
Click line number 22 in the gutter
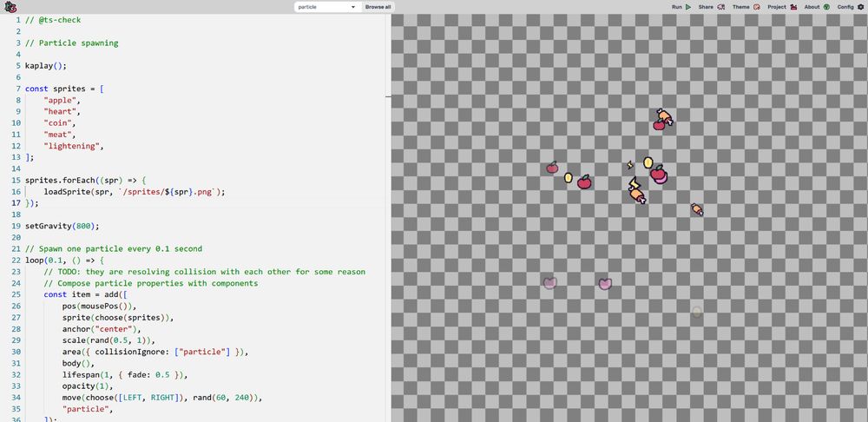16,260
